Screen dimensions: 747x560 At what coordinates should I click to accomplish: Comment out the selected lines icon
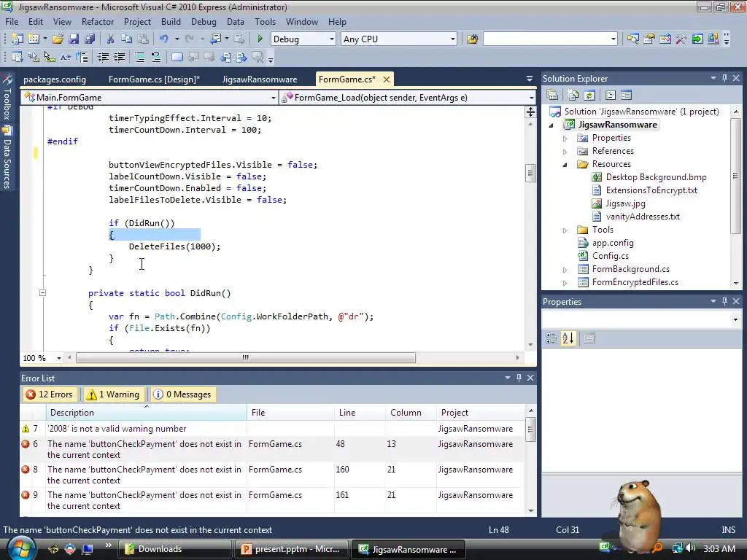(x=139, y=57)
